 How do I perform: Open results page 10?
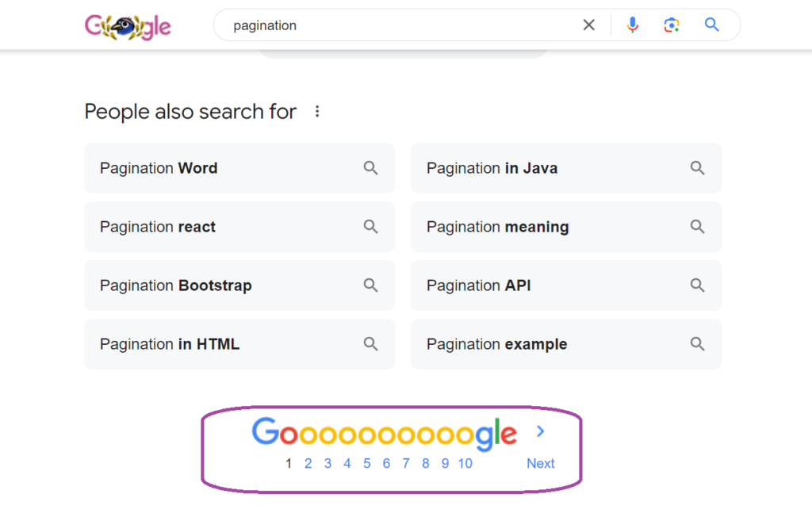click(x=465, y=463)
